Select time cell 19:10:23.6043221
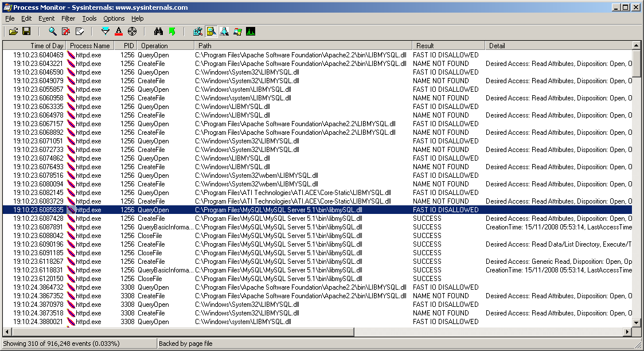Image resolution: width=644 pixels, height=351 pixels. tap(38, 64)
